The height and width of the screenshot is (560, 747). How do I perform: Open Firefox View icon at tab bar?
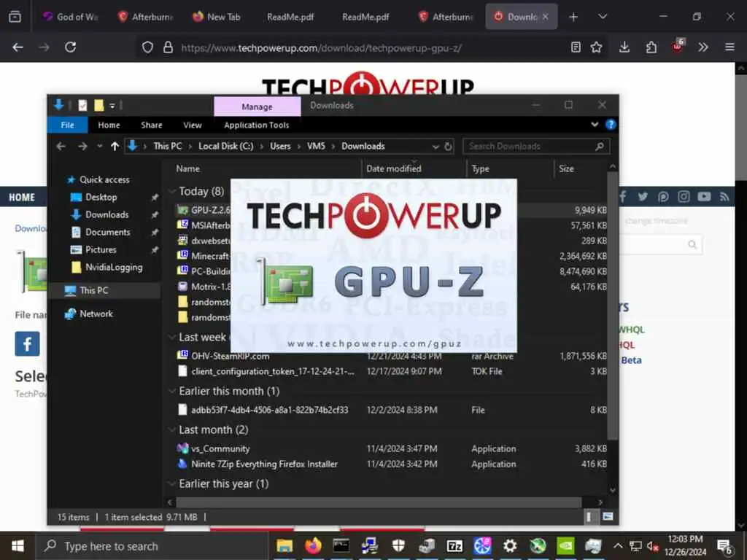(15, 17)
